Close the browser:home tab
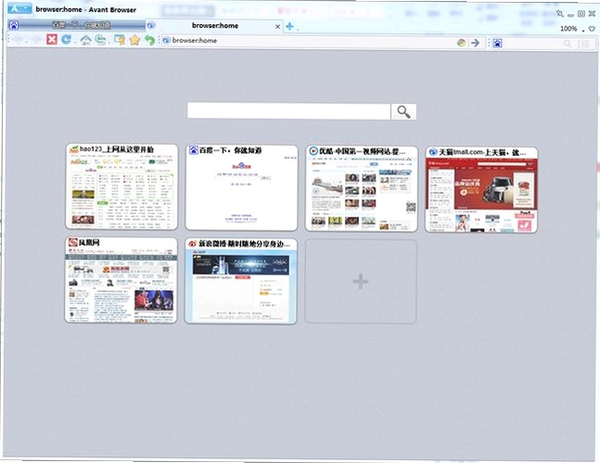 coord(278,26)
